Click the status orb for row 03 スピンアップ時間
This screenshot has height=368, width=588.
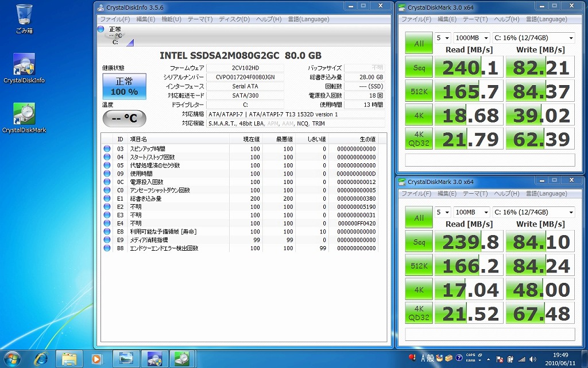107,149
